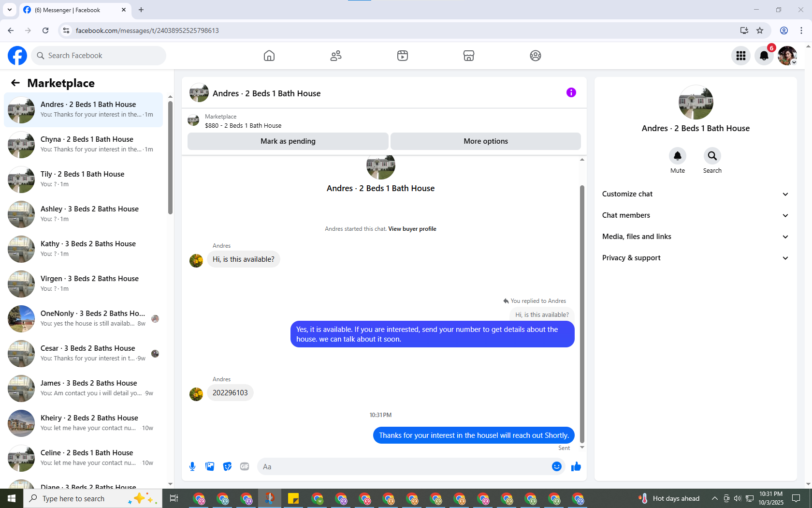The image size is (812, 508).
Task: Click the Search Facebook field
Action: (99, 56)
